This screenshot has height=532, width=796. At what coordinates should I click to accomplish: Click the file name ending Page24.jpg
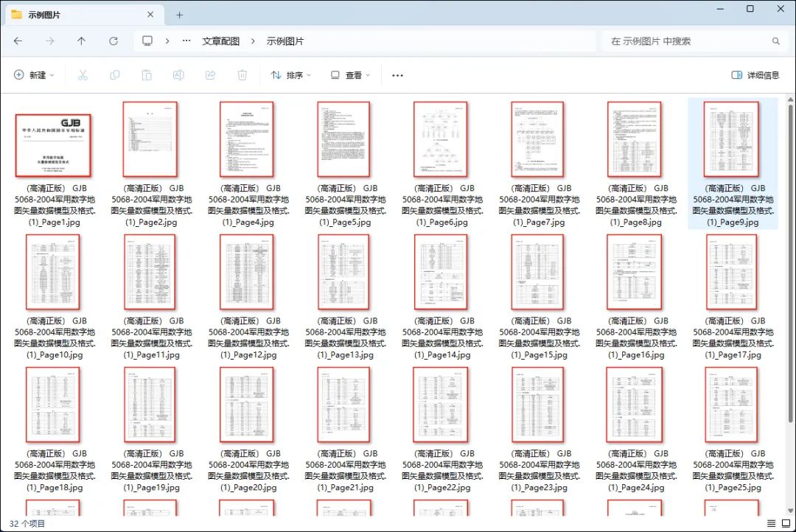tap(637, 471)
